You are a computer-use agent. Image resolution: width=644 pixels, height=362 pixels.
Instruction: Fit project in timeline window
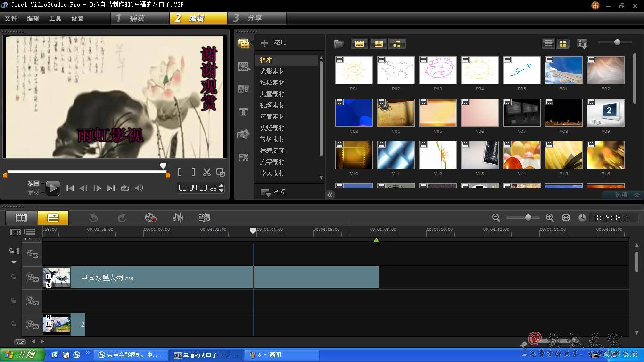click(566, 218)
